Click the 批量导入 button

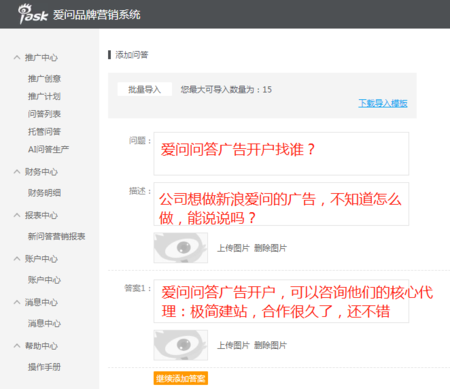pos(145,89)
